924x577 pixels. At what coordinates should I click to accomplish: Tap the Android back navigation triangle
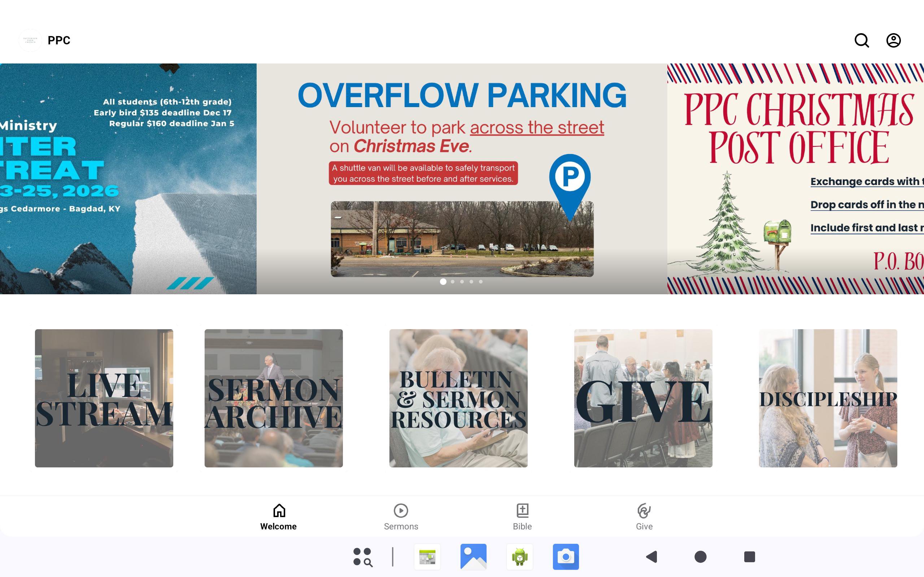click(652, 557)
